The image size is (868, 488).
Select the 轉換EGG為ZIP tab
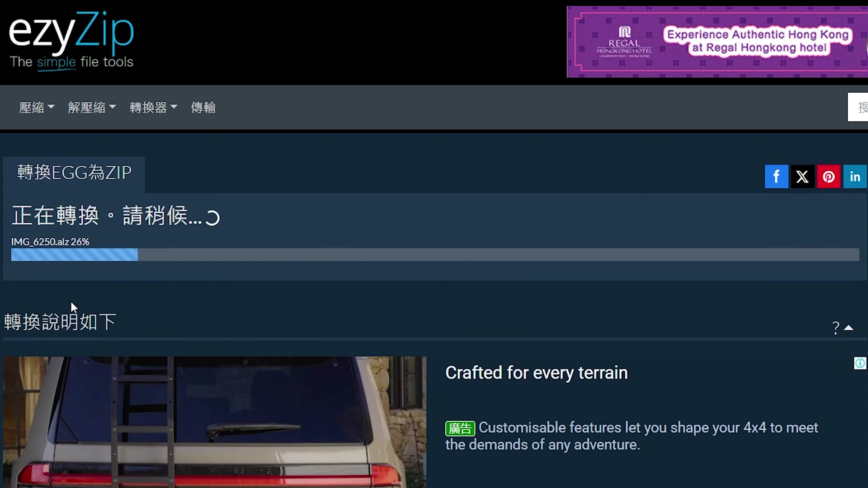click(x=74, y=173)
